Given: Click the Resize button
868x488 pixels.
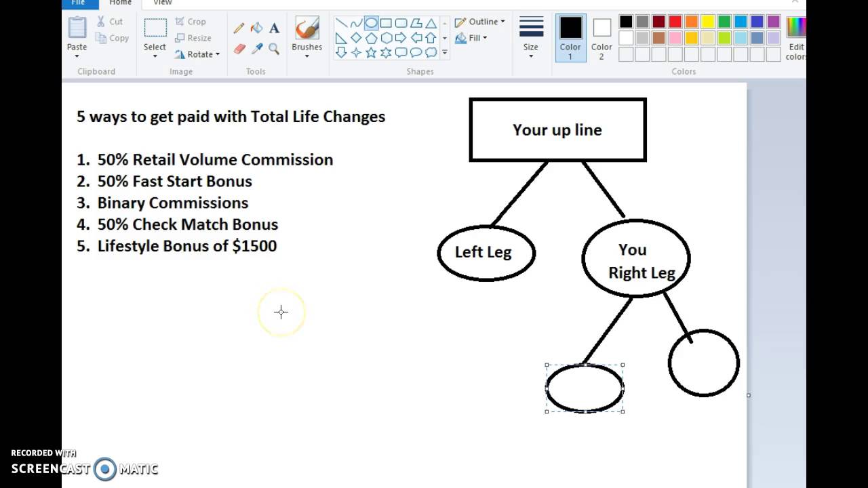Looking at the screenshot, I should pyautogui.click(x=193, y=38).
